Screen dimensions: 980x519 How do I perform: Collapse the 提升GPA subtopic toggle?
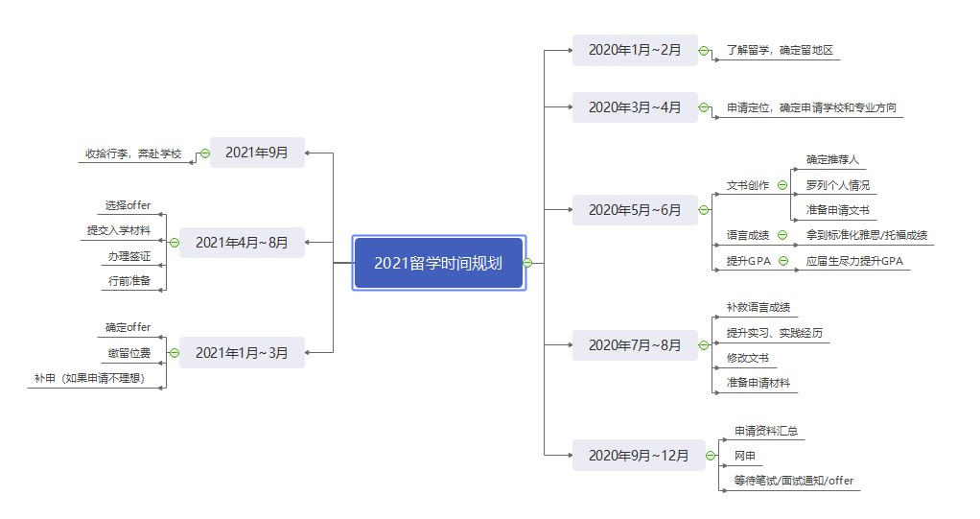tap(782, 260)
